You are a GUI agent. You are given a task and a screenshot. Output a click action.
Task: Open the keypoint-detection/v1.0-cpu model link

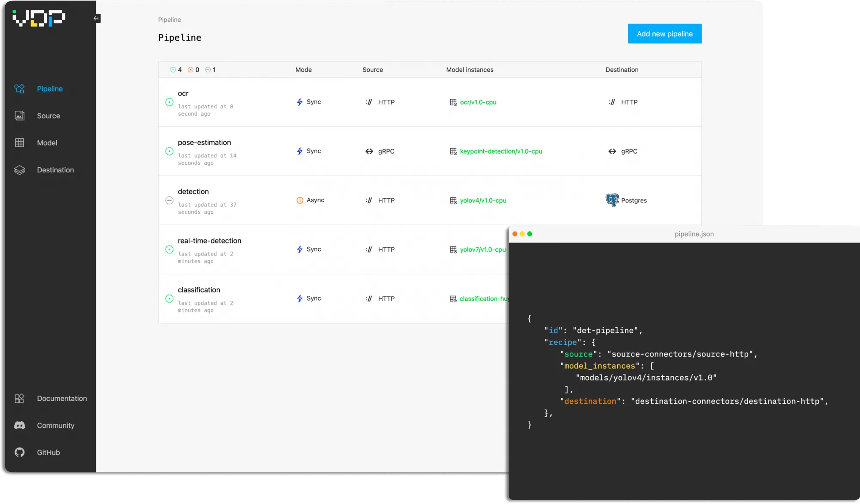click(x=501, y=151)
